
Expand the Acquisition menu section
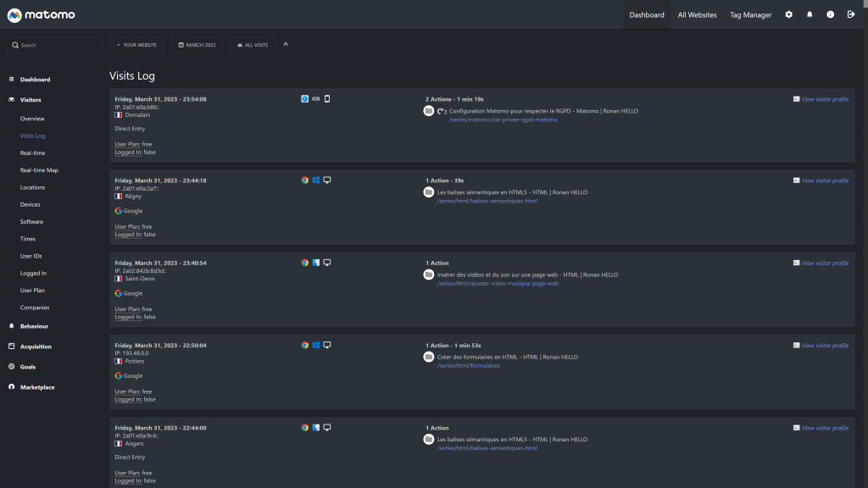36,347
